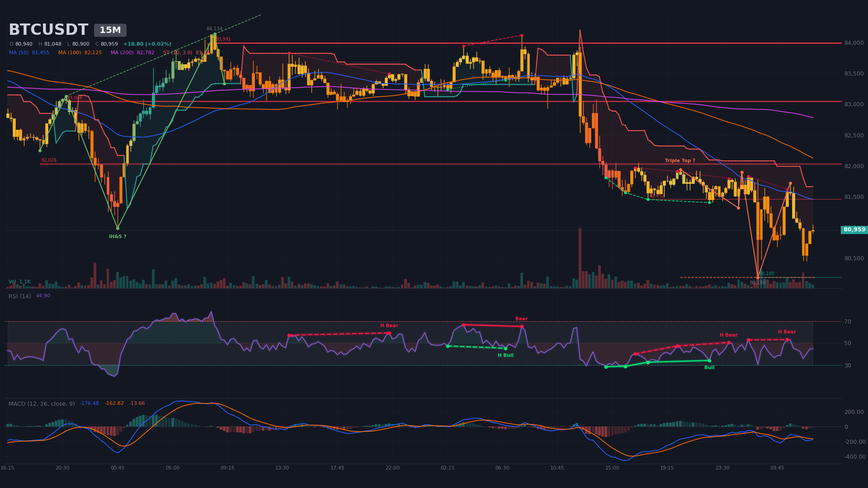Click the MA (100) indicator legend
Screen dimensions: 868x488
click(80, 53)
